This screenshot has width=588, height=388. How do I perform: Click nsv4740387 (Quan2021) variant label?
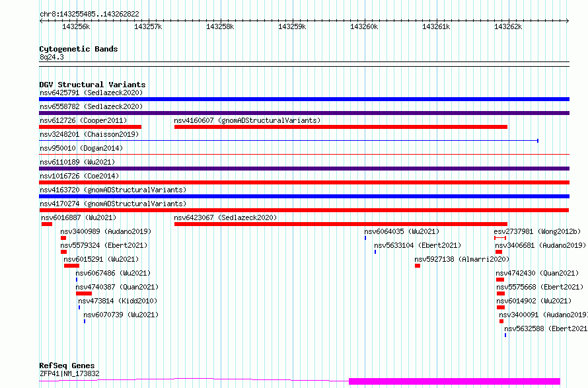click(117, 287)
